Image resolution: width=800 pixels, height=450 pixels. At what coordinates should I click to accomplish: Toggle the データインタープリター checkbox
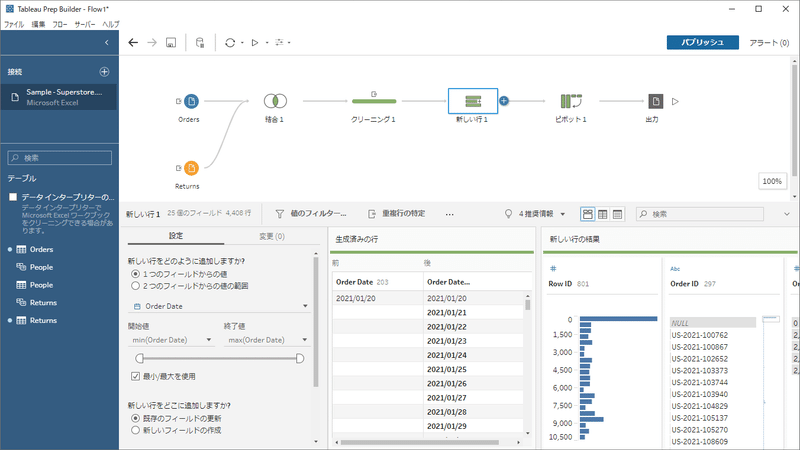click(13, 197)
